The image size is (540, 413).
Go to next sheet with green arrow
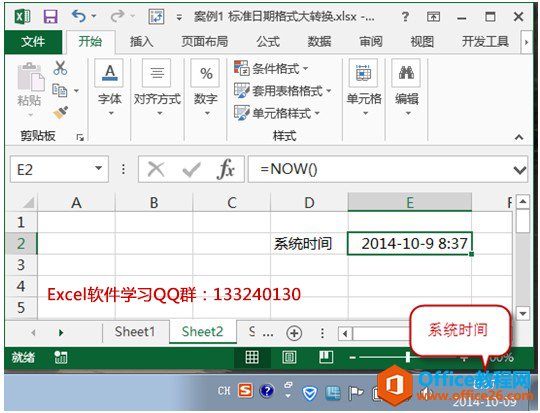(x=61, y=332)
